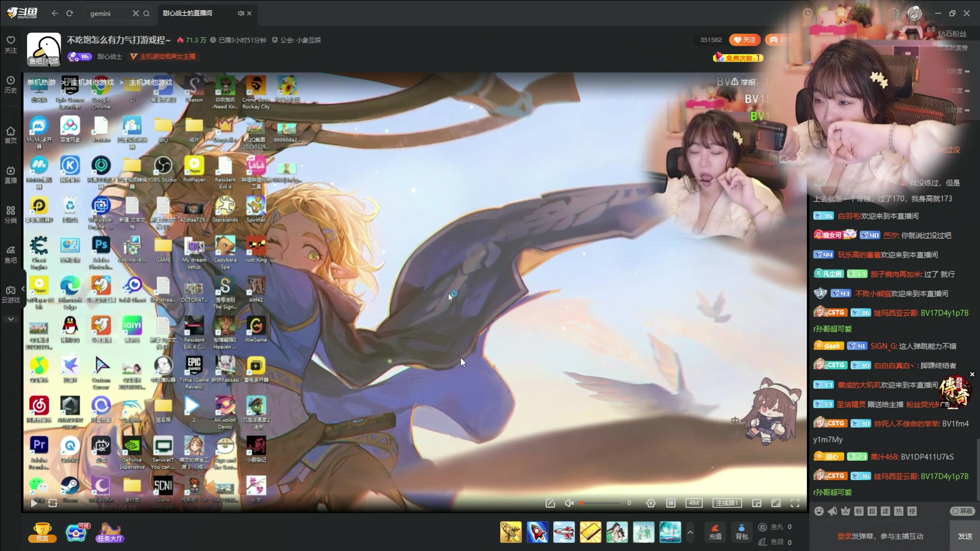Toggle the 滤 filter chat option
This screenshot has height=551, width=980.
[886, 511]
